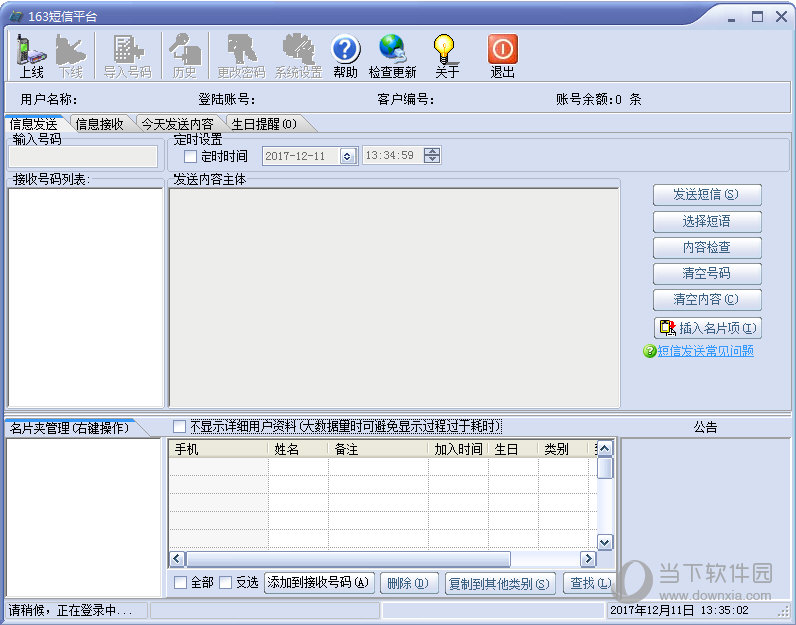Click 复制到其他类别(S) button
Viewport: 796px width, 625px height.
pyautogui.click(x=500, y=584)
